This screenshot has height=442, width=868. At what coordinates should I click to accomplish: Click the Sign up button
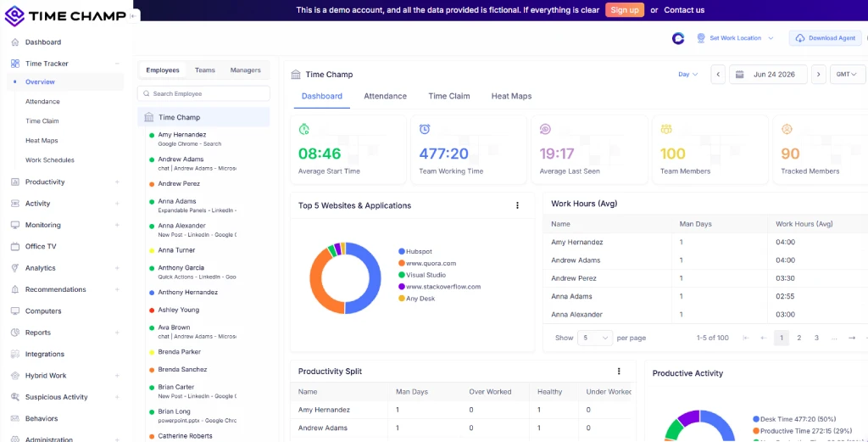pos(625,10)
